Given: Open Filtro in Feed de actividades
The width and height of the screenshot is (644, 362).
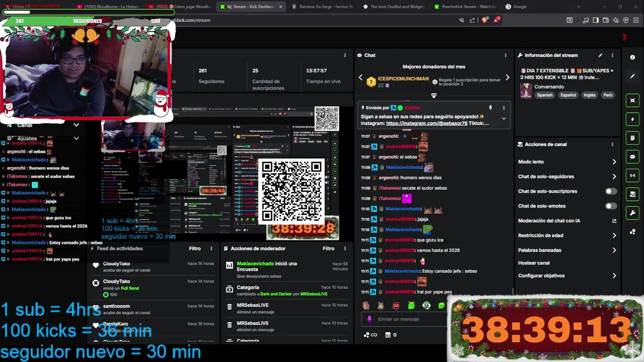Looking at the screenshot, I should (195, 248).
